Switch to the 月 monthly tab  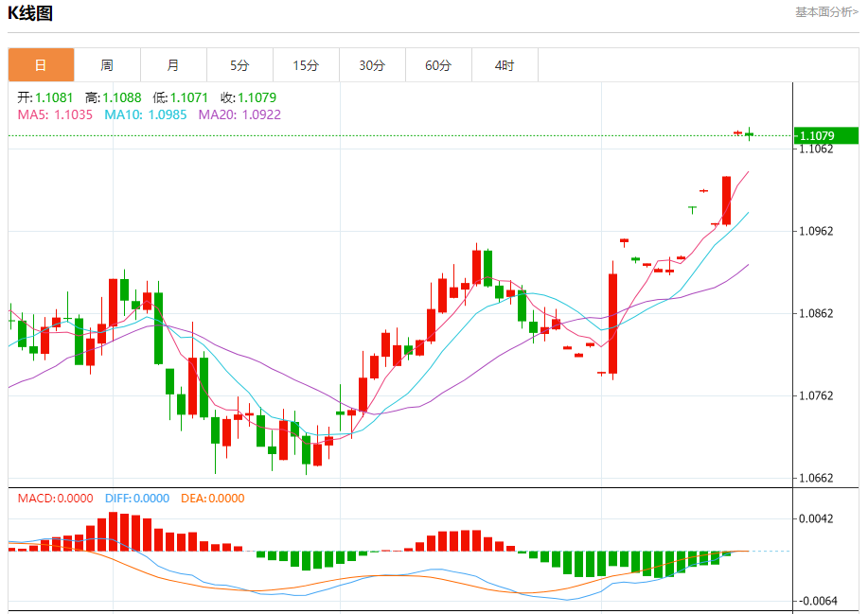coord(173,65)
